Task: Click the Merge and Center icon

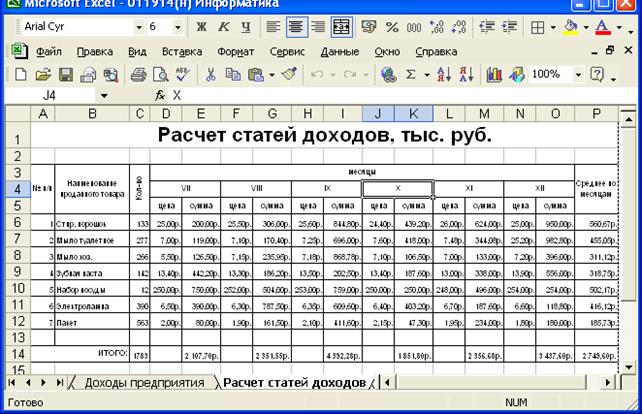Action: tap(341, 27)
